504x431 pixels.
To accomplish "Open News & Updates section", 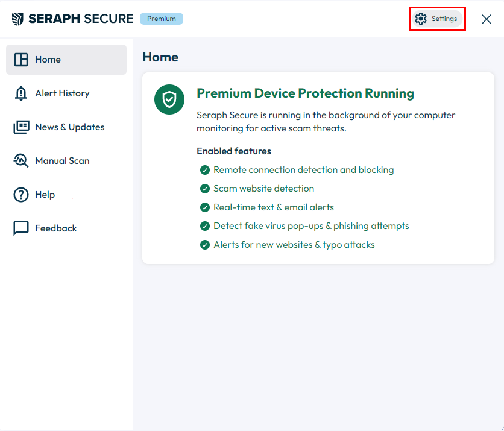I will click(66, 127).
